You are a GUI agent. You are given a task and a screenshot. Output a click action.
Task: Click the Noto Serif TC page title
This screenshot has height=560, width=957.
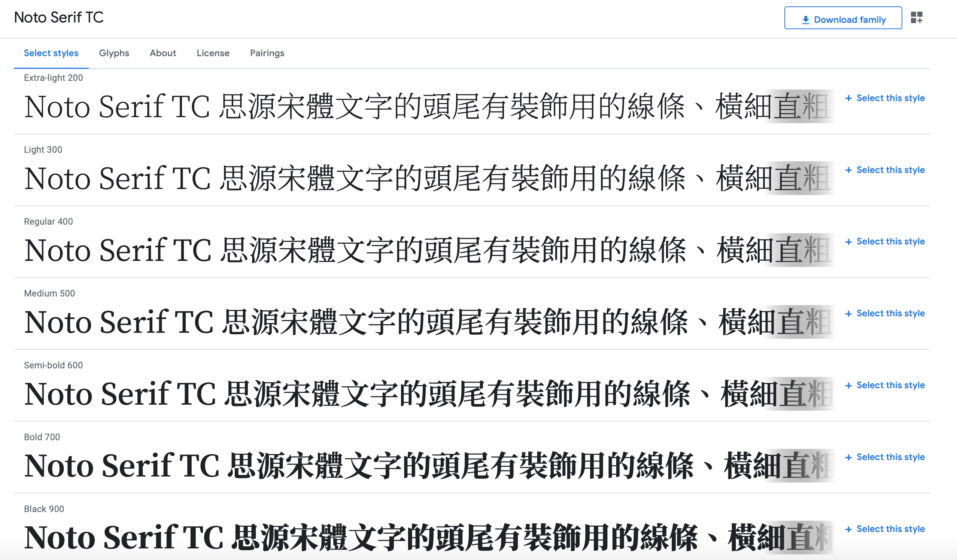pyautogui.click(x=58, y=18)
